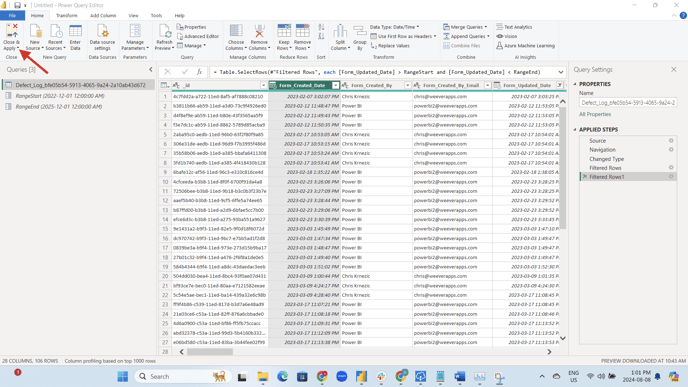
Task: Open the Help icon at top right
Action: [683, 15]
